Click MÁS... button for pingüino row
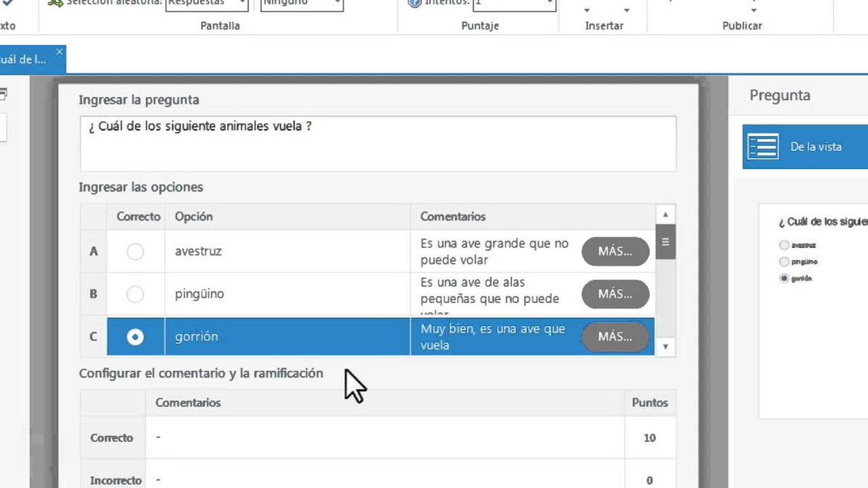868x488 pixels. coord(616,294)
